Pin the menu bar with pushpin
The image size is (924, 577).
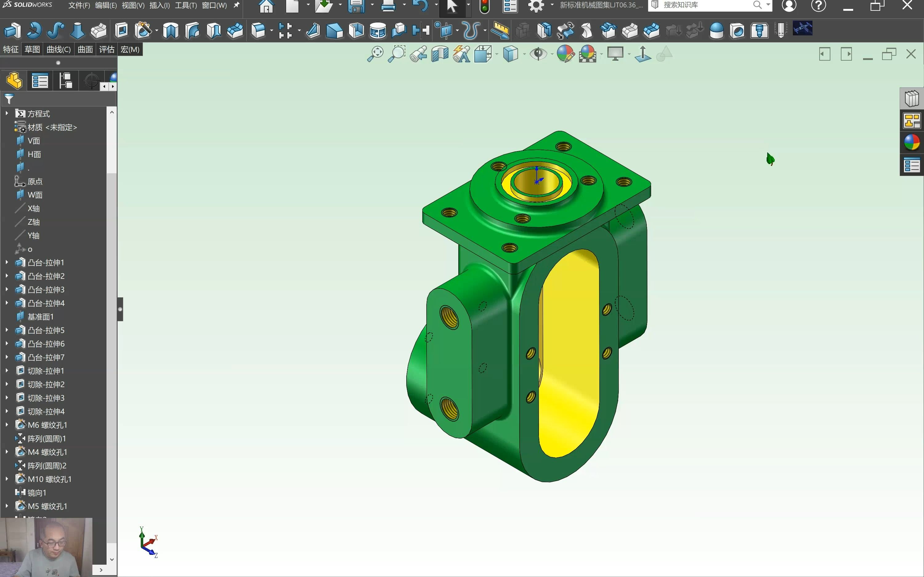point(237,5)
